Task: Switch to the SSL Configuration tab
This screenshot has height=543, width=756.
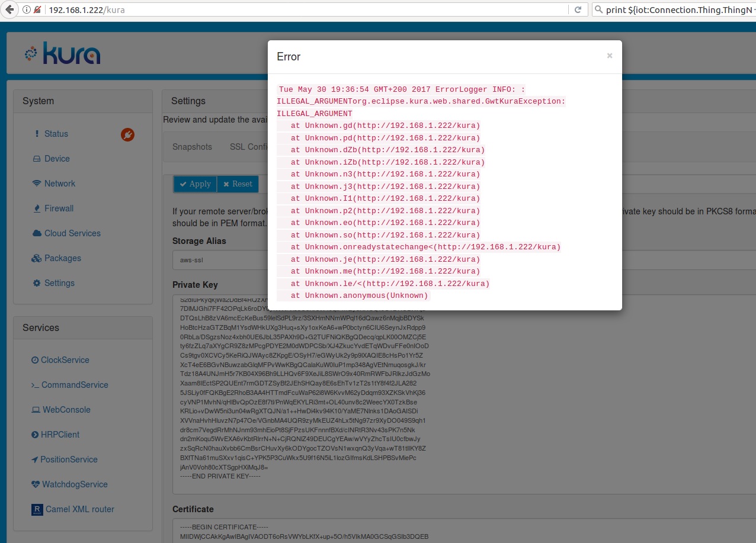Action: pyautogui.click(x=248, y=147)
